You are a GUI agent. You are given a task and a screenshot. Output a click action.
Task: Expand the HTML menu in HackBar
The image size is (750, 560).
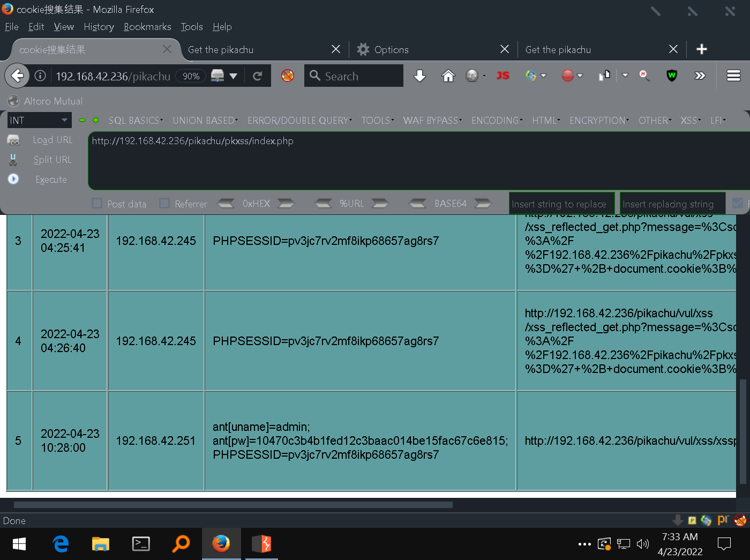tap(546, 121)
